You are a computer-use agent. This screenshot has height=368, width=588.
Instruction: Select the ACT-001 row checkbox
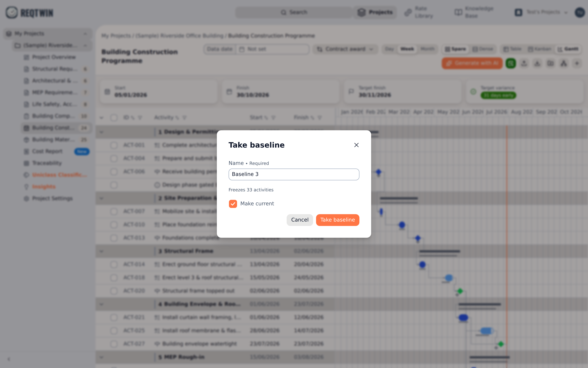pyautogui.click(x=114, y=145)
